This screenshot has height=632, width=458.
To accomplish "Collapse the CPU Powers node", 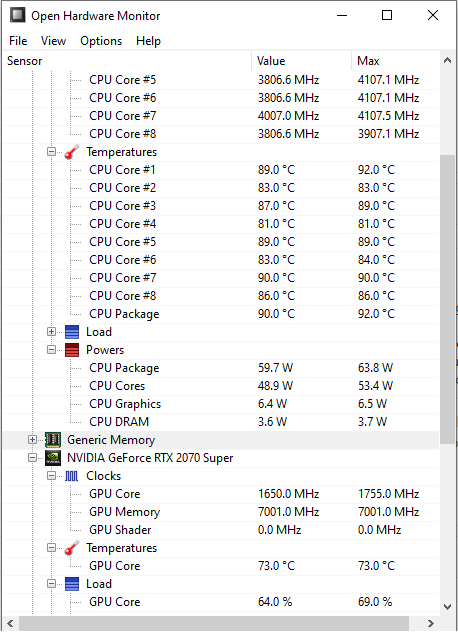I will (51, 349).
